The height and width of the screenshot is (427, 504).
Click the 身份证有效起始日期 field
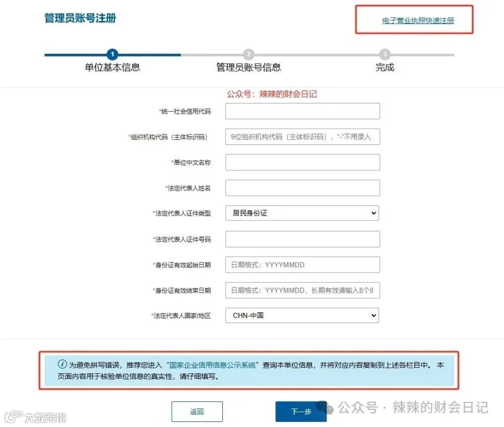302,265
